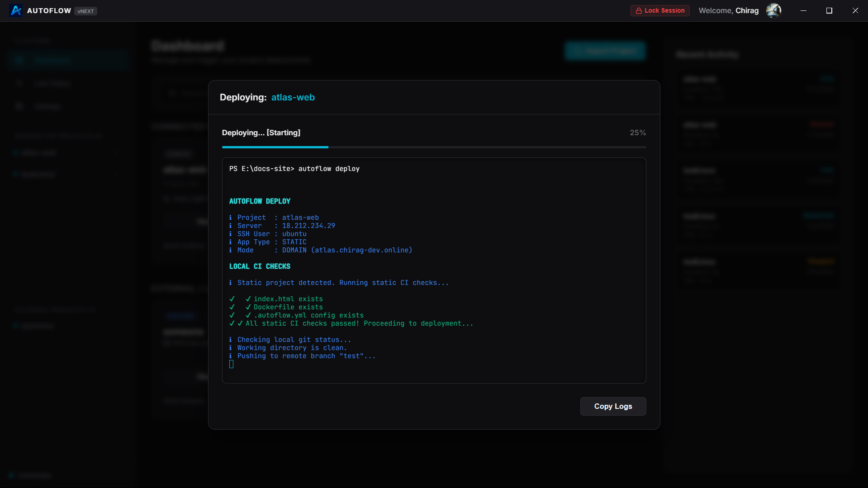868x488 pixels.
Task: Click the 'Checking local git status' line
Action: point(290,340)
